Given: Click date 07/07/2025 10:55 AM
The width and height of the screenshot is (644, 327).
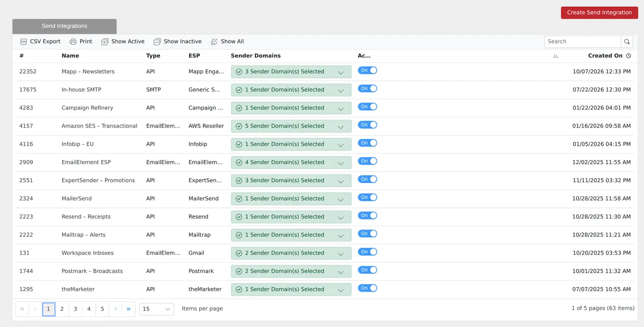Looking at the screenshot, I should tap(601, 289).
